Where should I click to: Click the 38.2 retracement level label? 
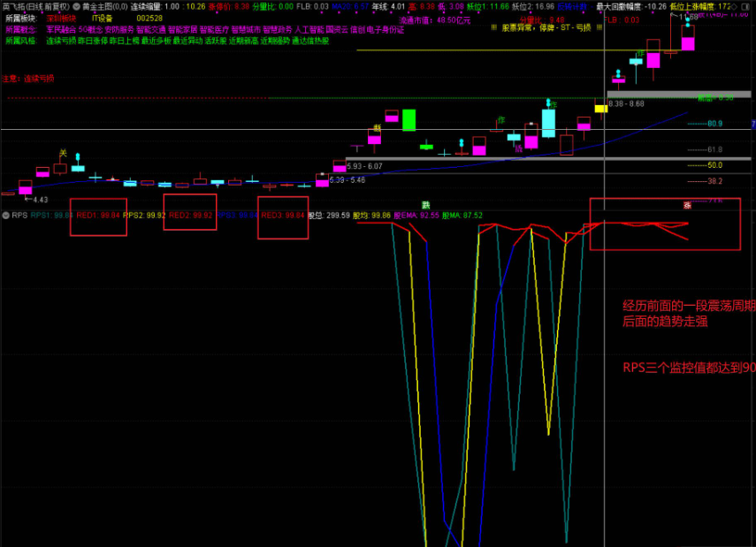(x=715, y=181)
